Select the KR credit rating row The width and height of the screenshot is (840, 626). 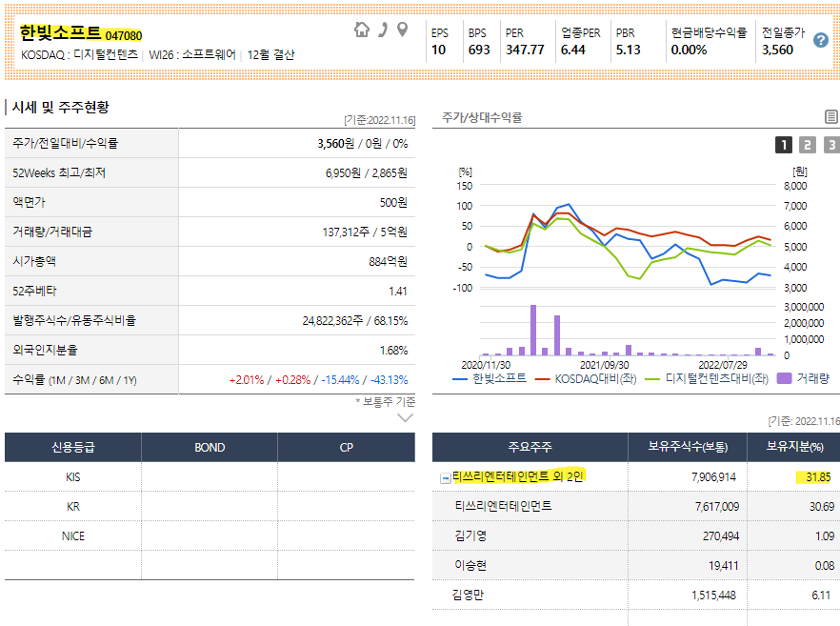[210, 507]
